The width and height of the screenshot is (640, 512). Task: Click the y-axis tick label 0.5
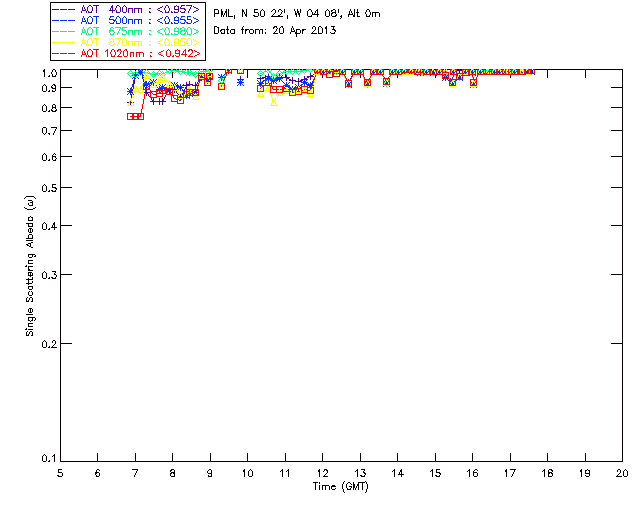click(x=49, y=188)
